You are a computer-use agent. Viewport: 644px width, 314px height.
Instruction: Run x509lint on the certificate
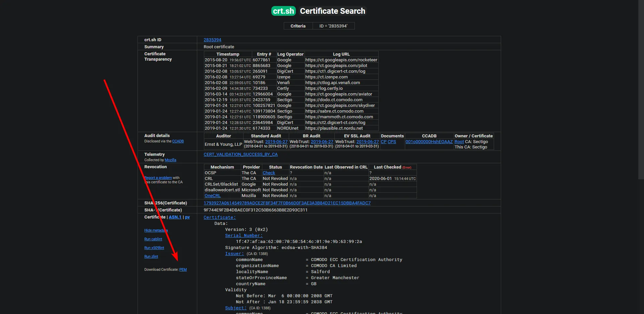click(154, 248)
